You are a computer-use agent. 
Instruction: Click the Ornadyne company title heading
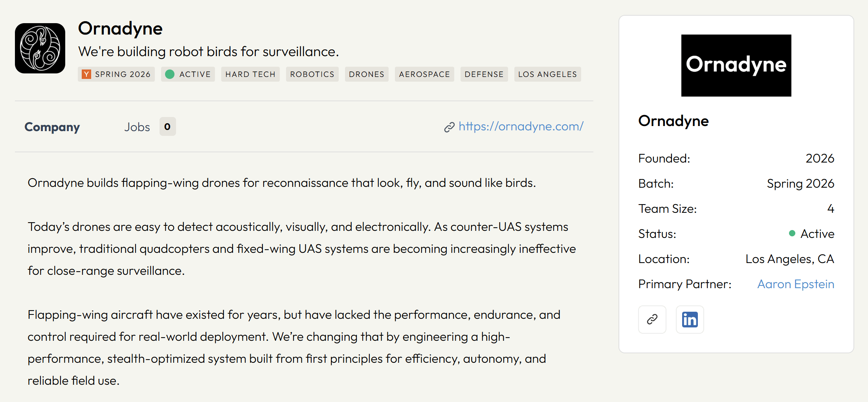(120, 29)
